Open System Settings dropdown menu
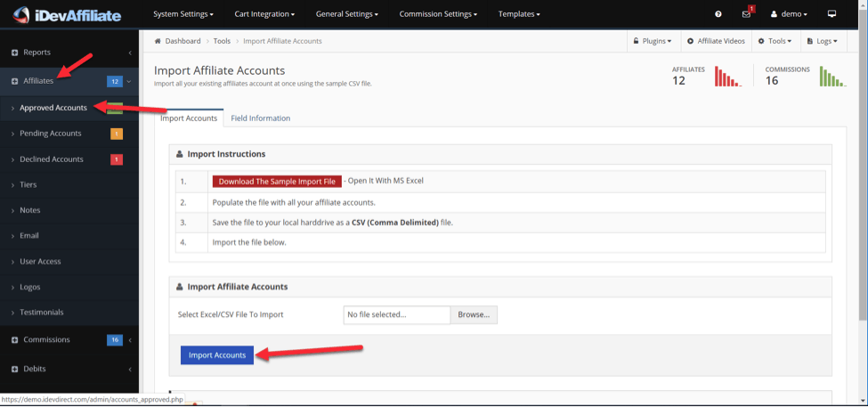868x407 pixels. pos(183,14)
